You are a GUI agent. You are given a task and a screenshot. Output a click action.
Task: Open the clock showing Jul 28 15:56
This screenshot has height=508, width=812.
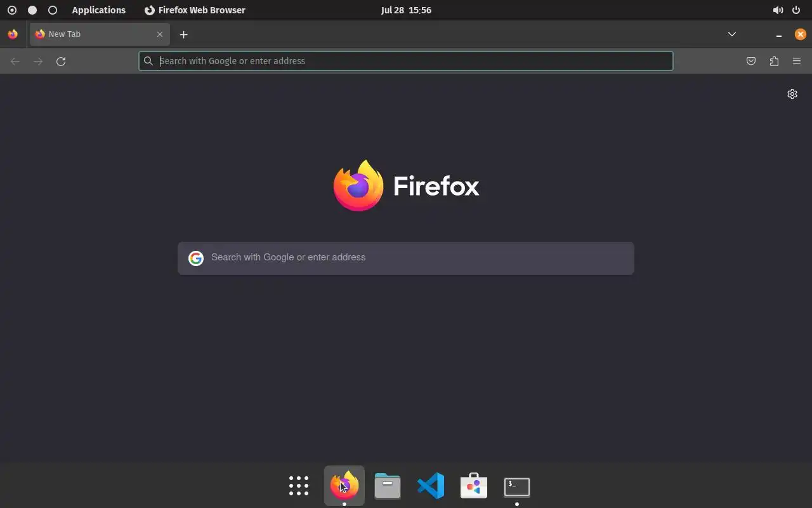(x=406, y=10)
